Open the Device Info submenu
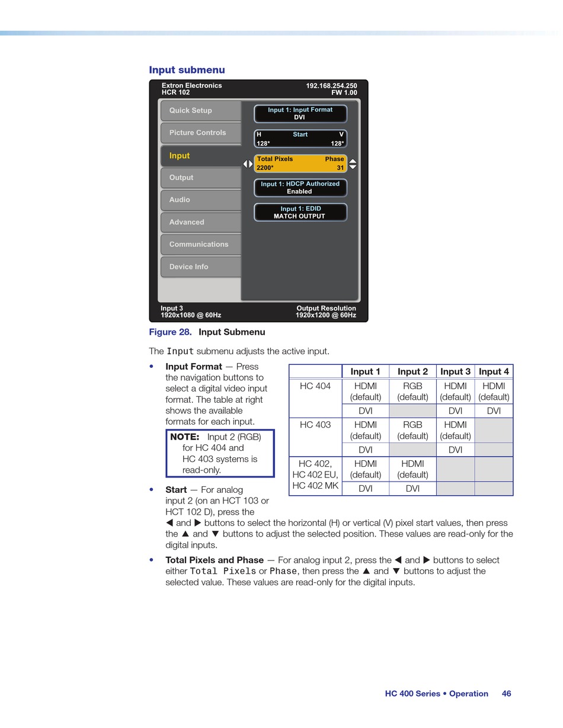Screen dimensions: 563x728 [201, 267]
